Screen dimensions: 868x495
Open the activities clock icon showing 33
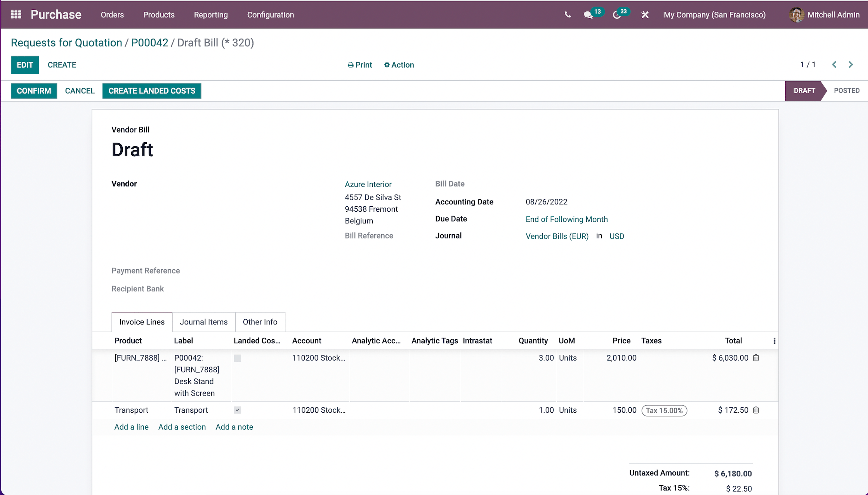[x=617, y=15]
